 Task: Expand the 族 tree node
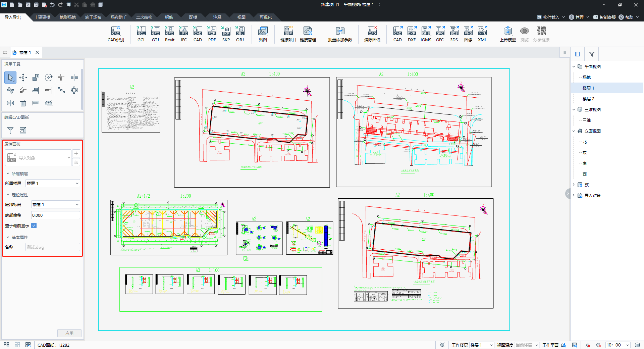pyautogui.click(x=574, y=185)
